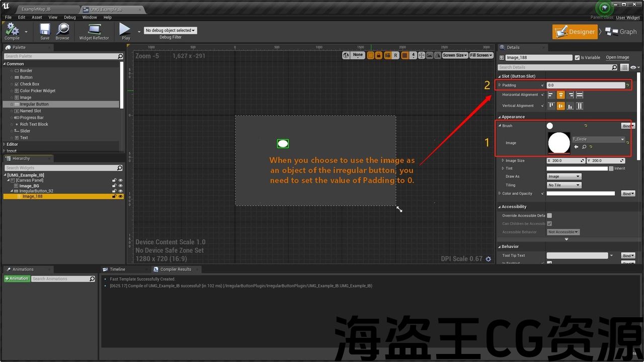Click the Add Animation button

click(17, 279)
